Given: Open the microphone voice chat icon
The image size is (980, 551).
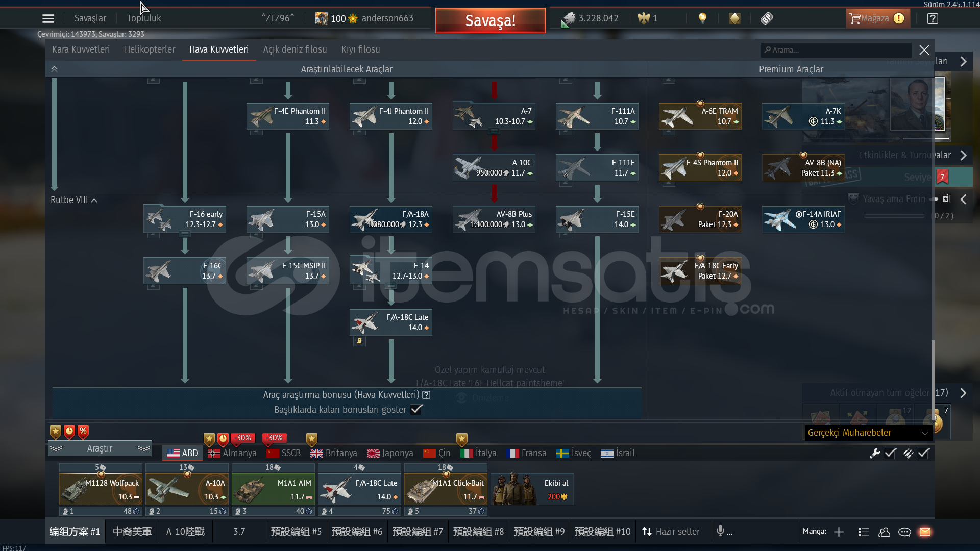Looking at the screenshot, I should [x=720, y=531].
